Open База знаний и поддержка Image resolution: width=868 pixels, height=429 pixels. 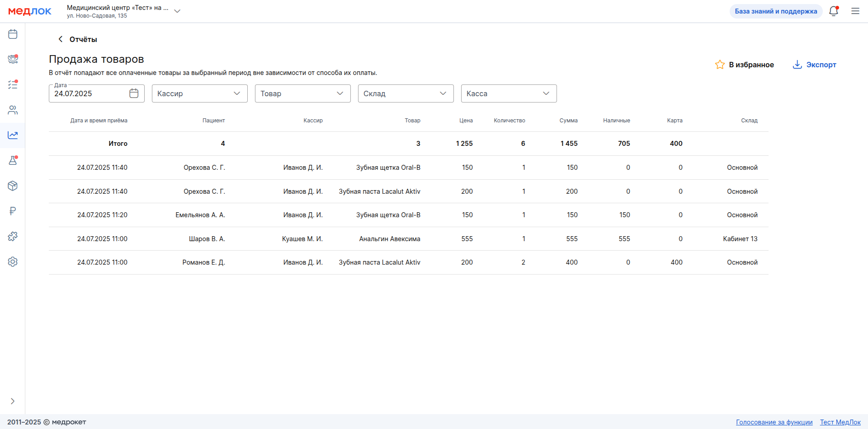pos(776,11)
